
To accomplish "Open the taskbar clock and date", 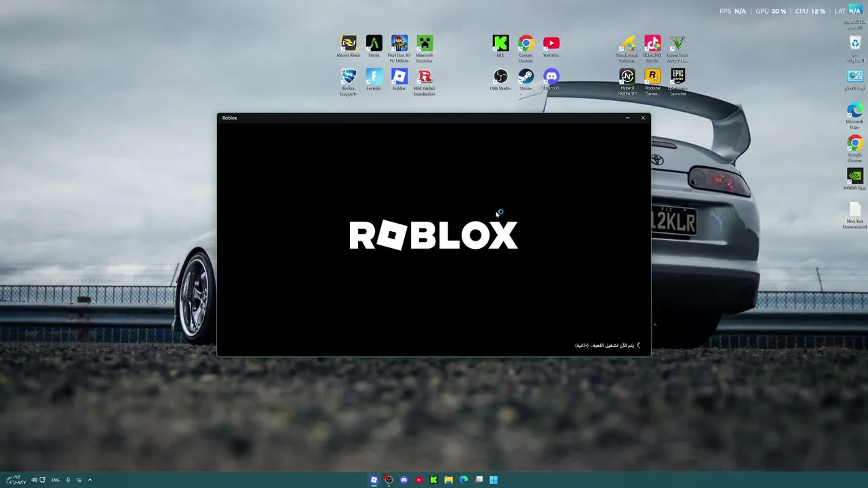I will [x=16, y=480].
